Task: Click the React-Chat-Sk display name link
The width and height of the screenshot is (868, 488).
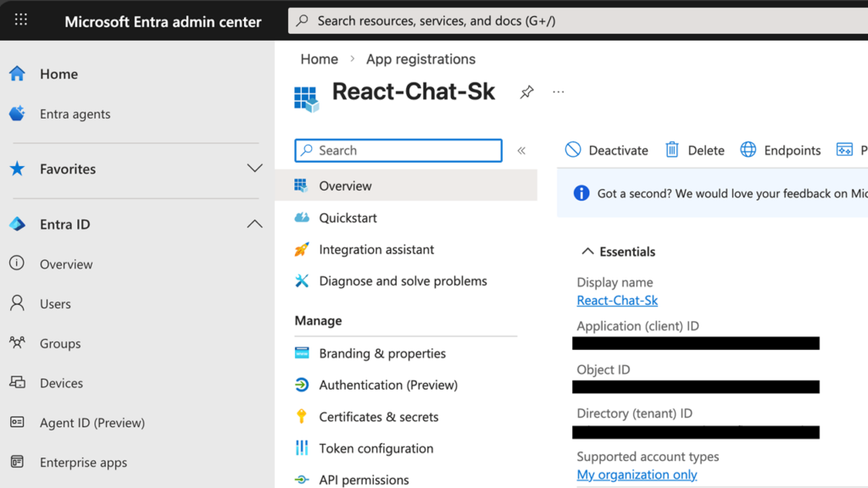Action: [x=617, y=301]
